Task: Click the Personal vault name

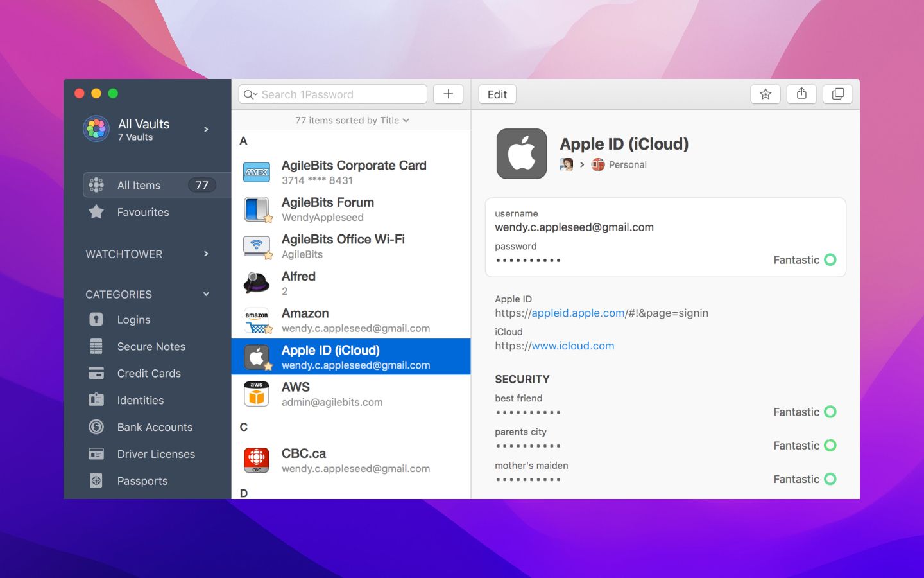Action: [x=628, y=165]
